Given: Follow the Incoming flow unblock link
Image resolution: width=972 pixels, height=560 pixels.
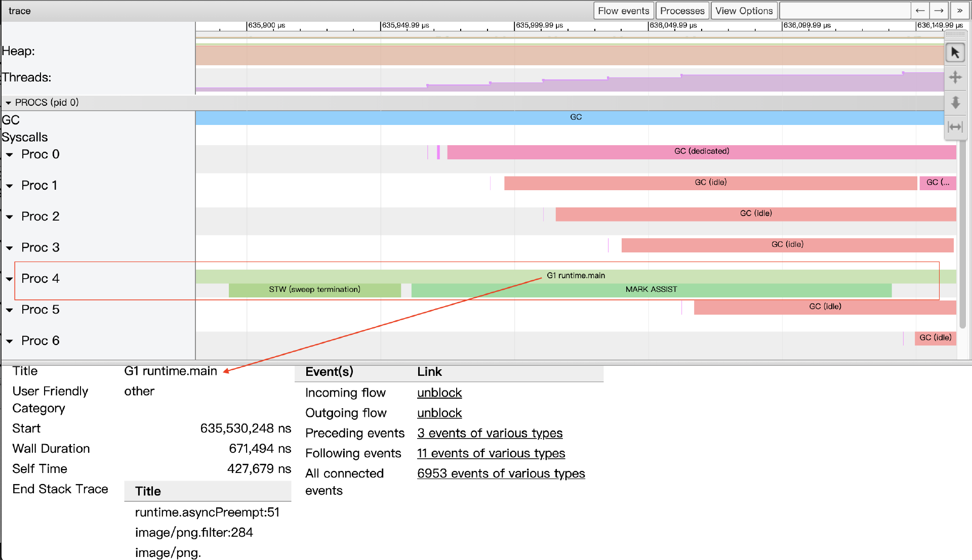Looking at the screenshot, I should pos(439,393).
